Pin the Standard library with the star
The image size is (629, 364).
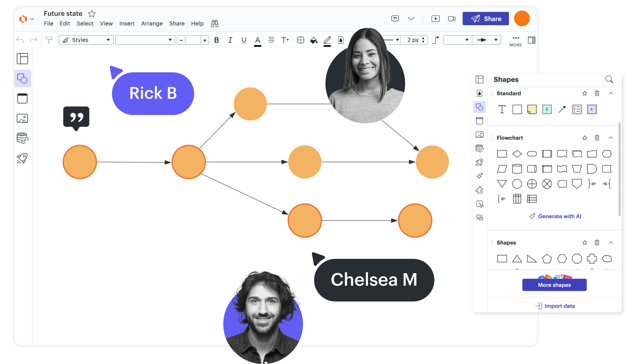click(x=585, y=93)
